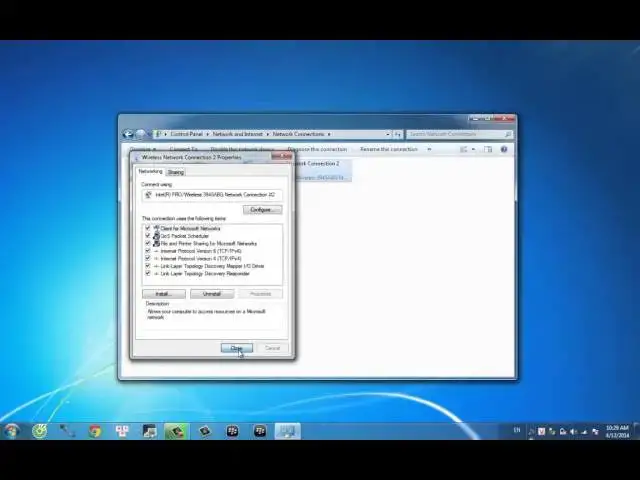640x480 pixels.
Task: Click the Back arrow in Network Connections window
Action: [128, 134]
